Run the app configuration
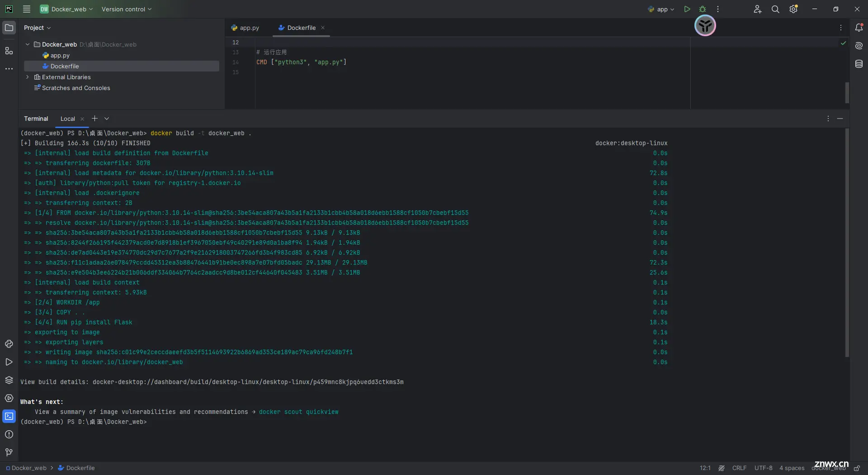The image size is (868, 475). pyautogui.click(x=687, y=9)
